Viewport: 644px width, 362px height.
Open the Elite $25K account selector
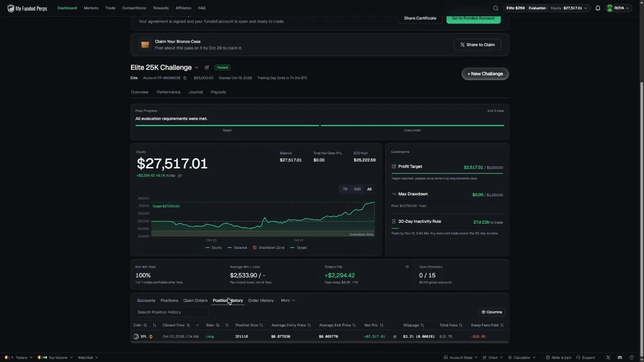click(546, 8)
